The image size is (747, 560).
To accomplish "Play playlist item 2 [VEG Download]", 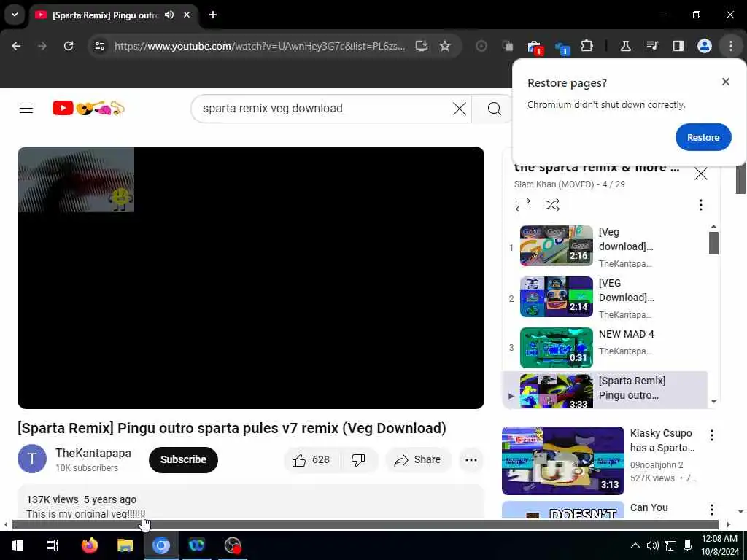I will (x=605, y=297).
